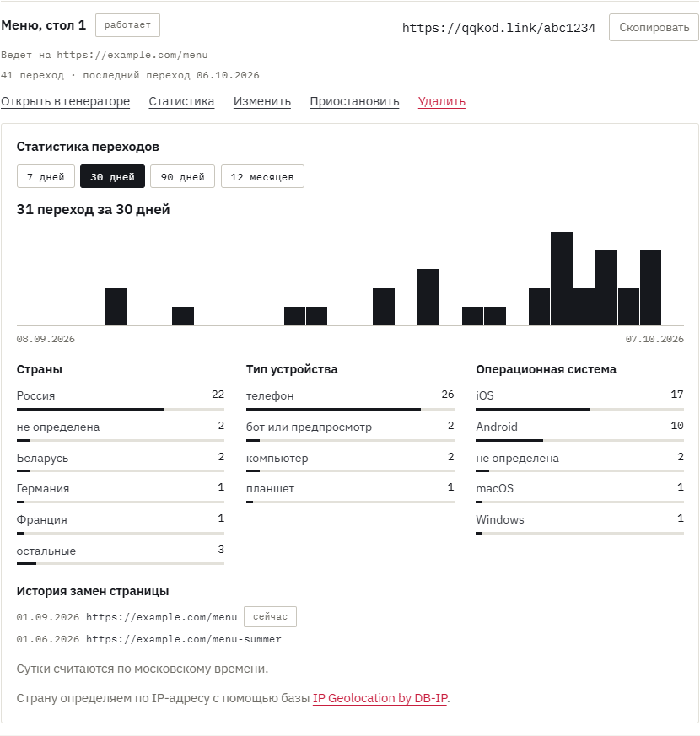
Task: Open the Статистика link
Action: coord(181,101)
